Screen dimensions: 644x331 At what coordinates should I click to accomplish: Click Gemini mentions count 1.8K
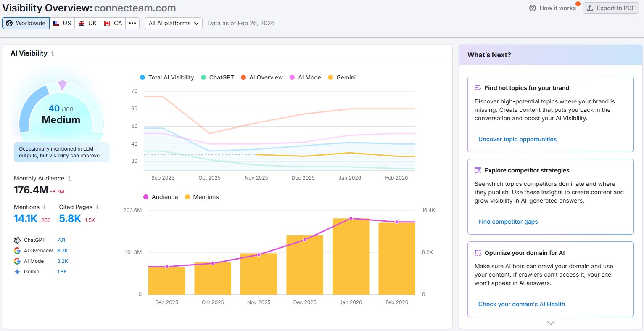click(62, 272)
